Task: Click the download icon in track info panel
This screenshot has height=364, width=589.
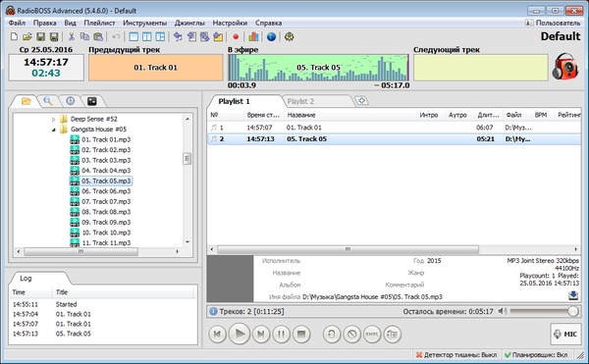Action: point(573,295)
